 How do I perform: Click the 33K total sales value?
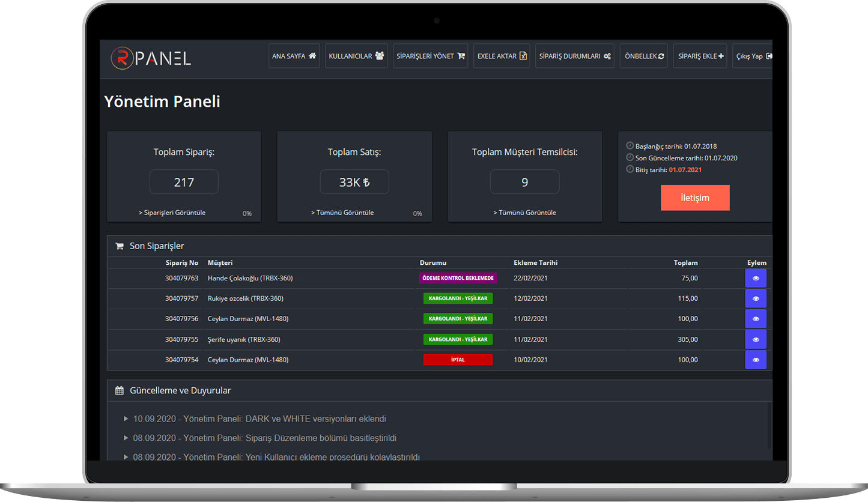click(x=354, y=182)
